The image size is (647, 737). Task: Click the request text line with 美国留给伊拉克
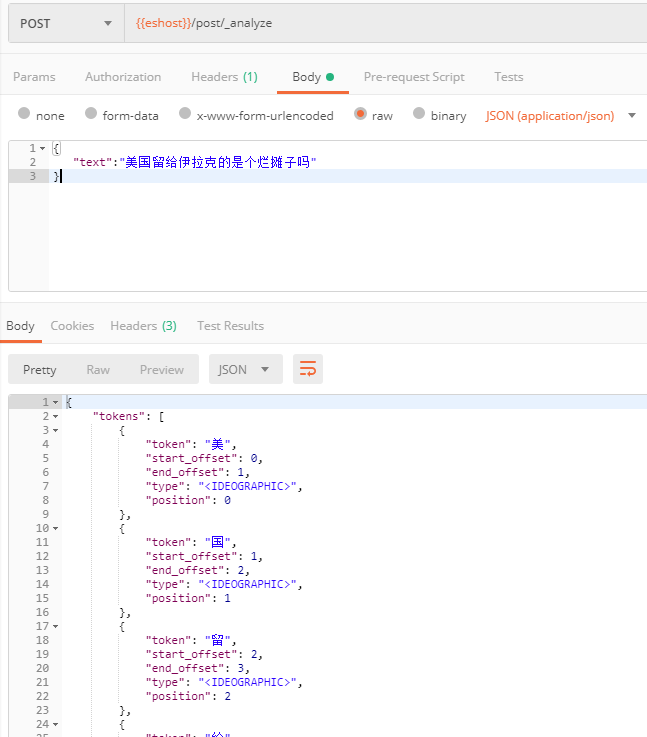pos(195,162)
